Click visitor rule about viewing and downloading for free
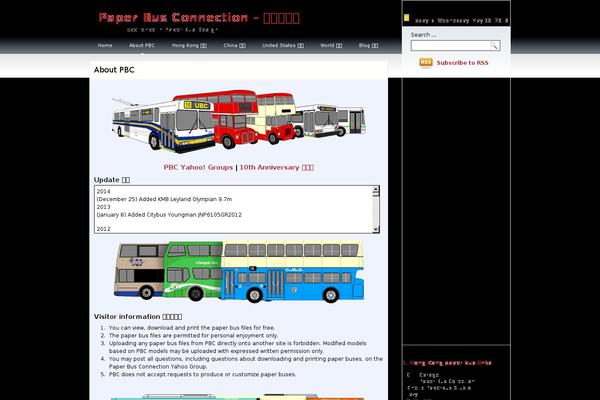The width and height of the screenshot is (600, 400). point(192,328)
